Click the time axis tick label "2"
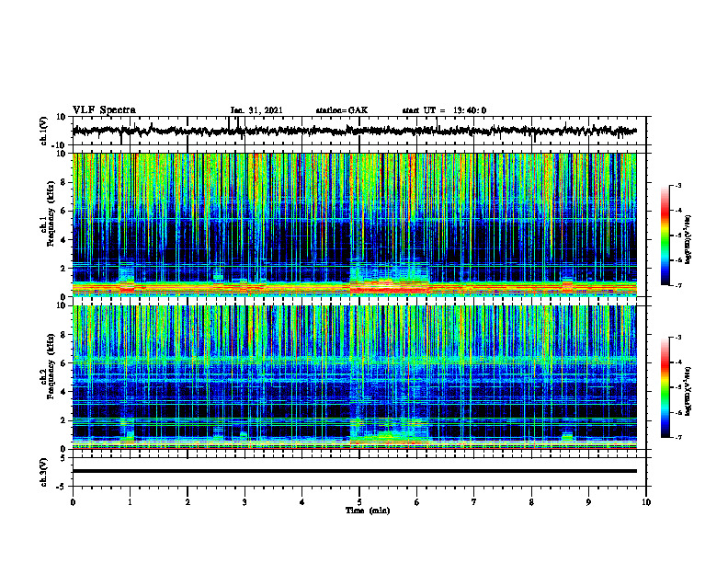 188,502
